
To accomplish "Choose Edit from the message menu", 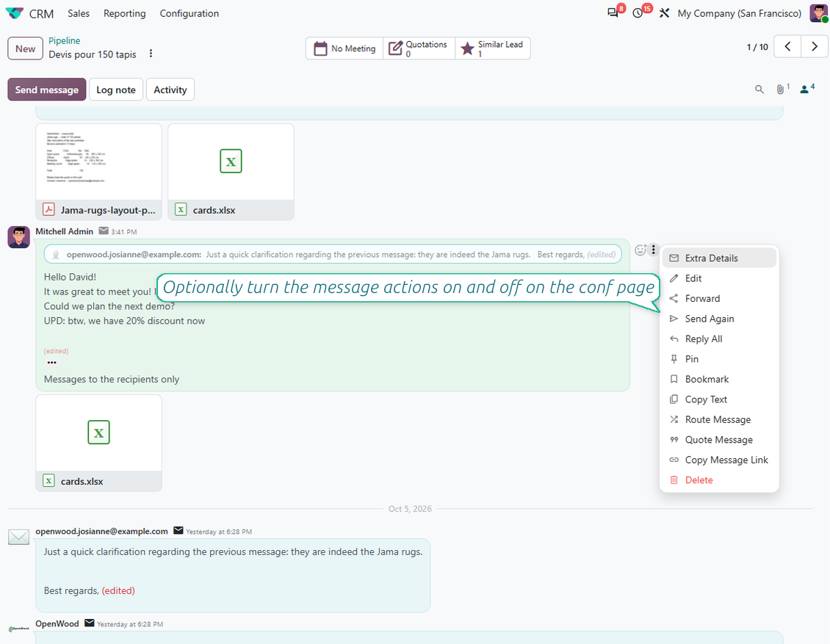I will (719, 278).
